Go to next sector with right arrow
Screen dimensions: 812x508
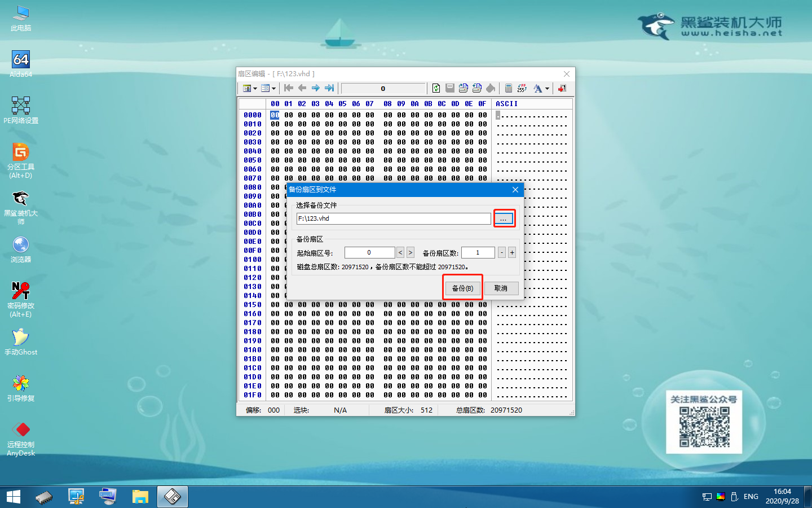pyautogui.click(x=316, y=88)
